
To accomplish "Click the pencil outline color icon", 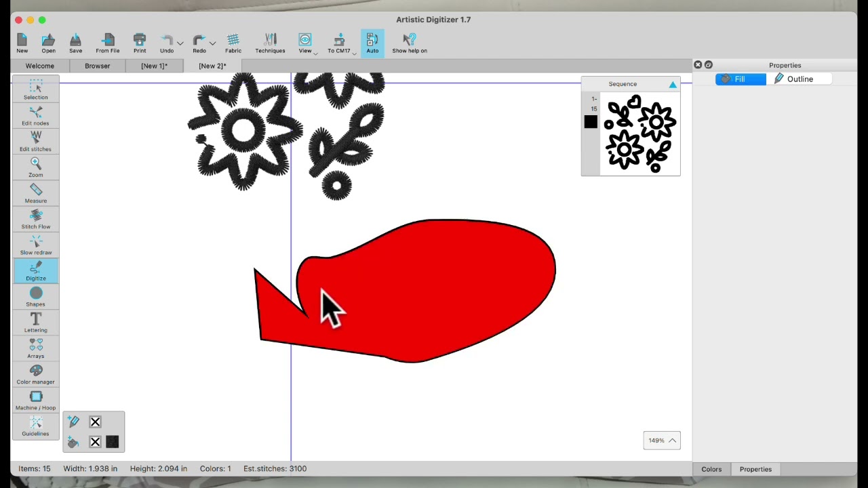I will [73, 422].
